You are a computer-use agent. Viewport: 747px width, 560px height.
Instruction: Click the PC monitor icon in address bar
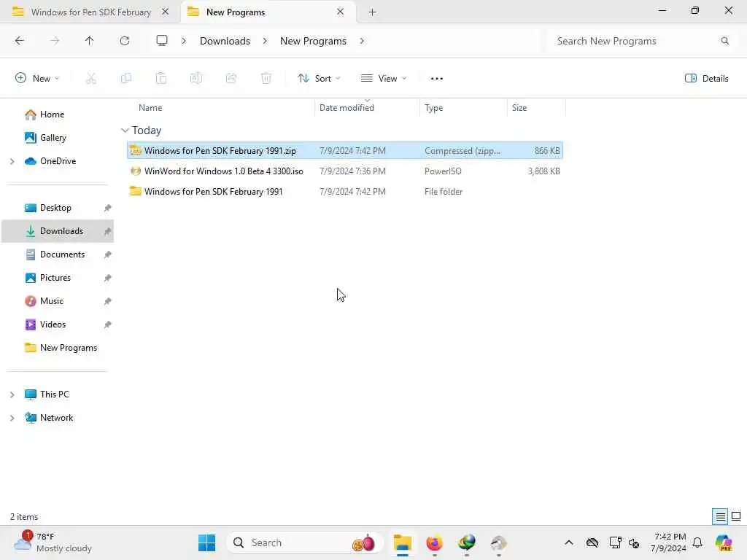tap(162, 41)
